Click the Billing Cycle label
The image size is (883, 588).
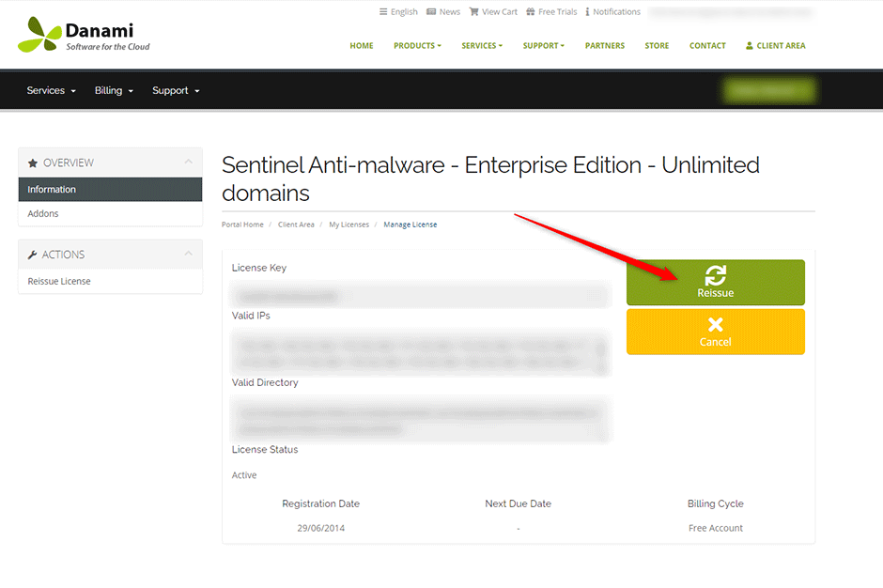pyautogui.click(x=715, y=503)
